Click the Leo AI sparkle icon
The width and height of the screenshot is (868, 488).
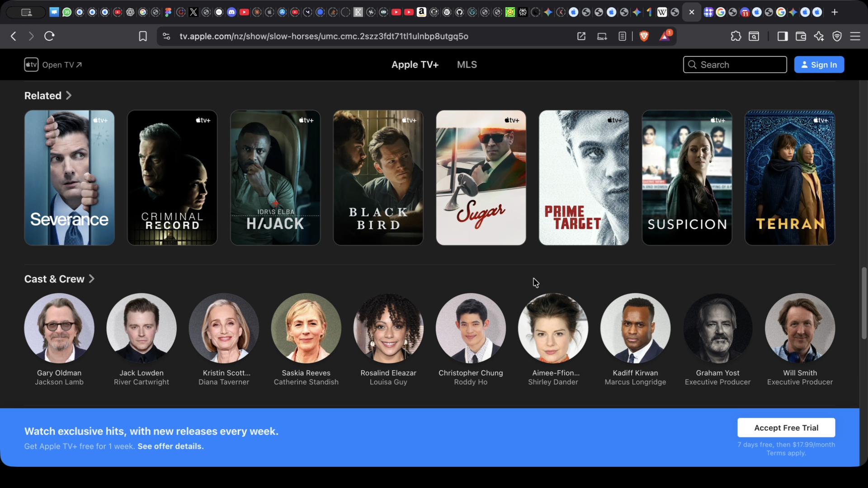pyautogui.click(x=819, y=36)
